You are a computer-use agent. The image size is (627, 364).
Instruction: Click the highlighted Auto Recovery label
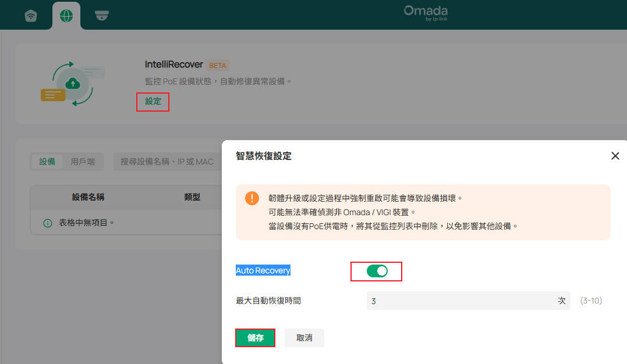point(263,271)
